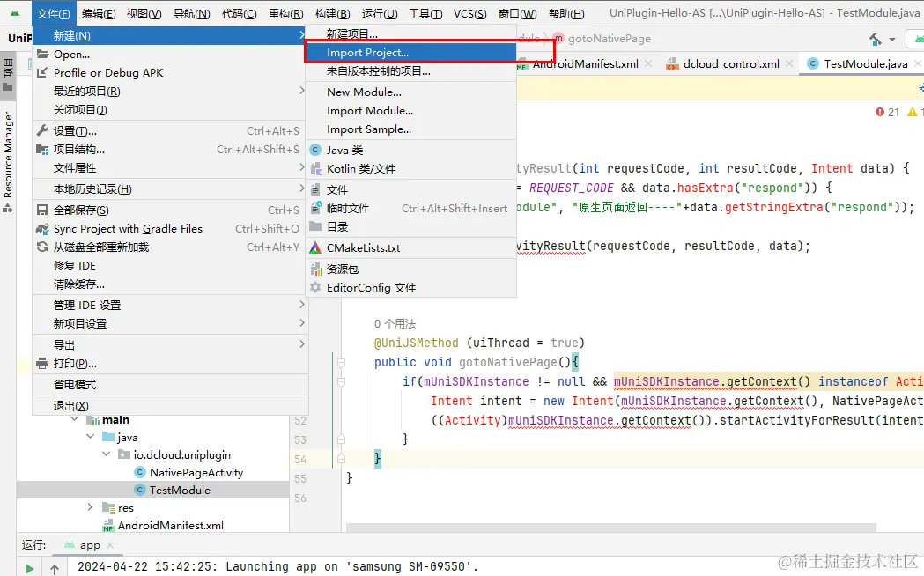924x576 pixels.
Task: Click the 临时文件 scratch file icon
Action: [316, 207]
